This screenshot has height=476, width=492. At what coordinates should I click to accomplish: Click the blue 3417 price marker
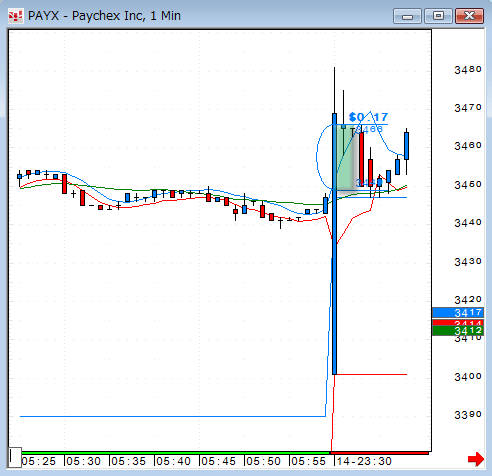458,312
